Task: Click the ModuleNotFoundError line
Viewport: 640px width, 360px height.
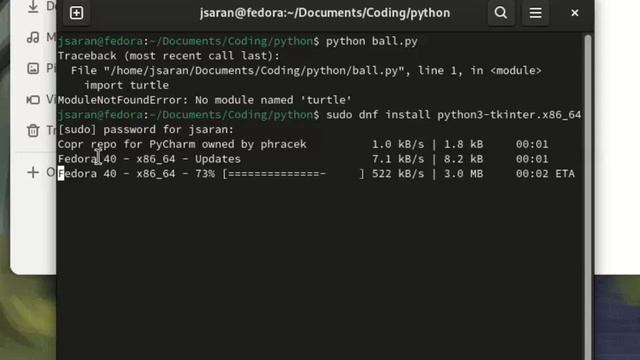Action: pyautogui.click(x=204, y=100)
